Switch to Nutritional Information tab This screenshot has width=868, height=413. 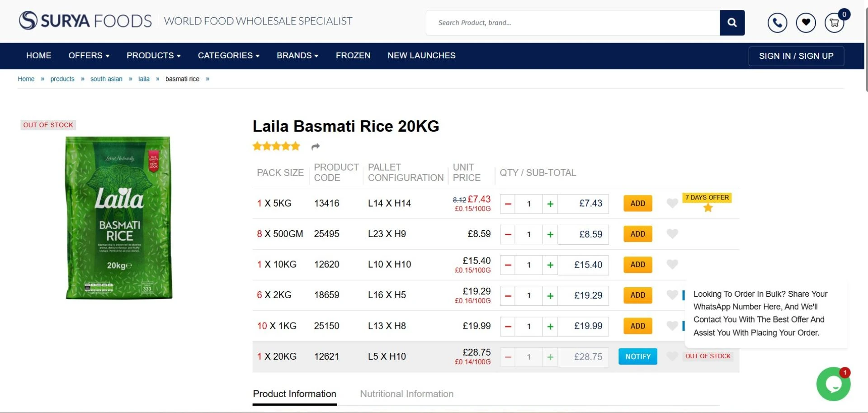coord(406,394)
